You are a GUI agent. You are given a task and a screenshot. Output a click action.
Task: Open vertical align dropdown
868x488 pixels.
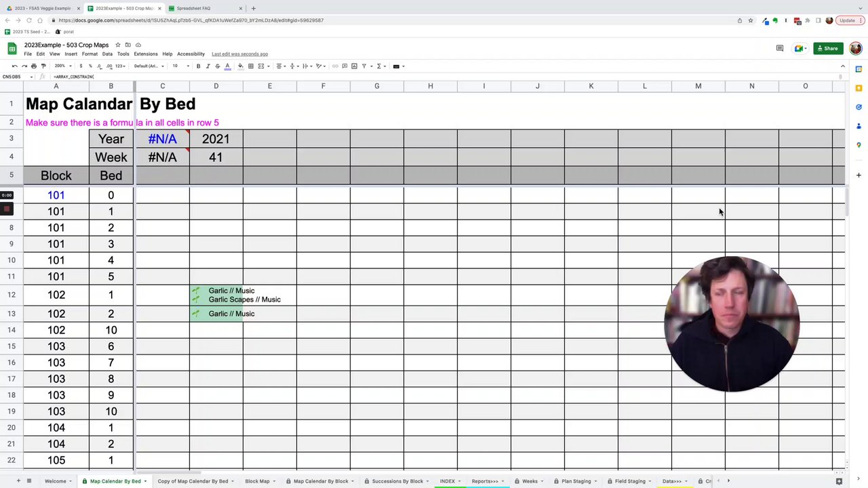294,66
